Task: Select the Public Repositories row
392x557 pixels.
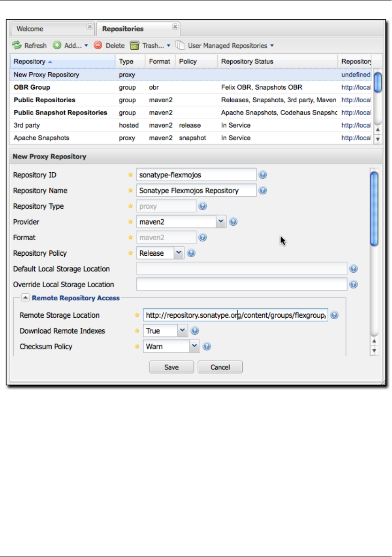Action: 191,100
